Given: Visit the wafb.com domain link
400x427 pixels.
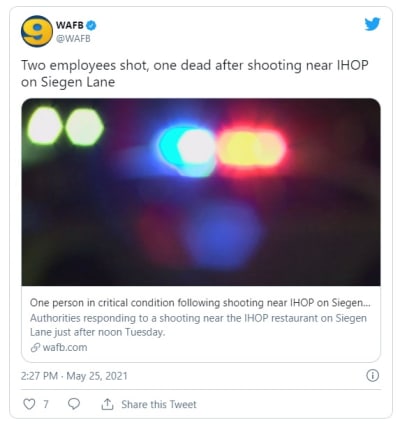Looking at the screenshot, I should click(65, 347).
